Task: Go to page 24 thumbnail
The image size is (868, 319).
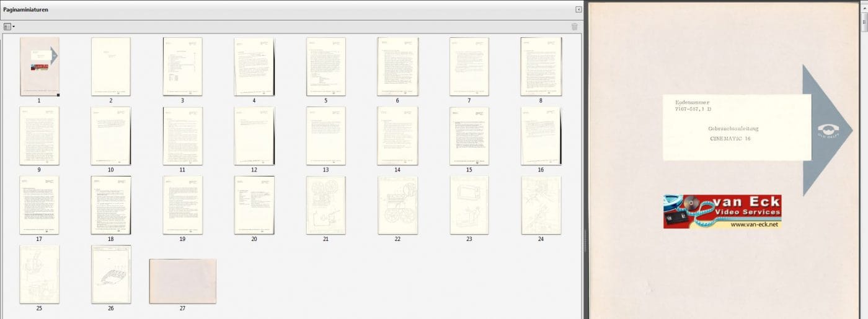Action: point(541,205)
